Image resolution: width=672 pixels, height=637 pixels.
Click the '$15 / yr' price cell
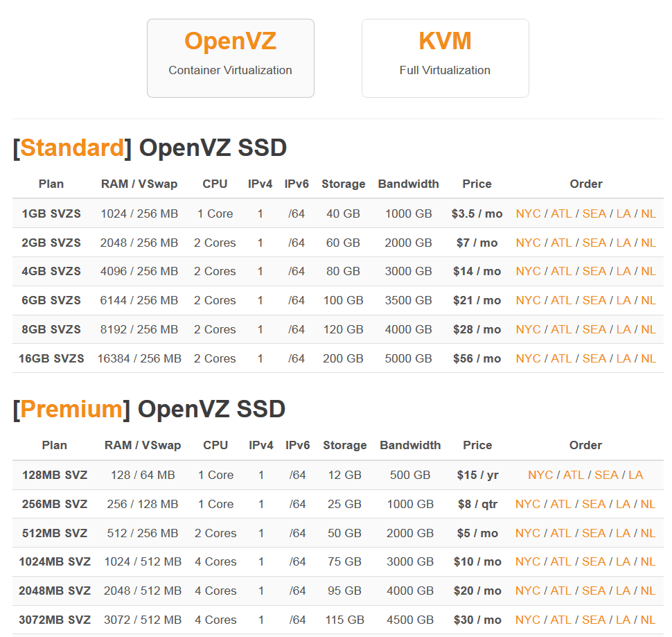478,475
